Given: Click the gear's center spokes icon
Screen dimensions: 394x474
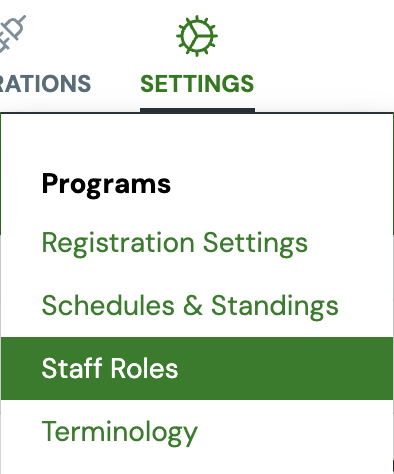Looking at the screenshot, I should point(197,36).
